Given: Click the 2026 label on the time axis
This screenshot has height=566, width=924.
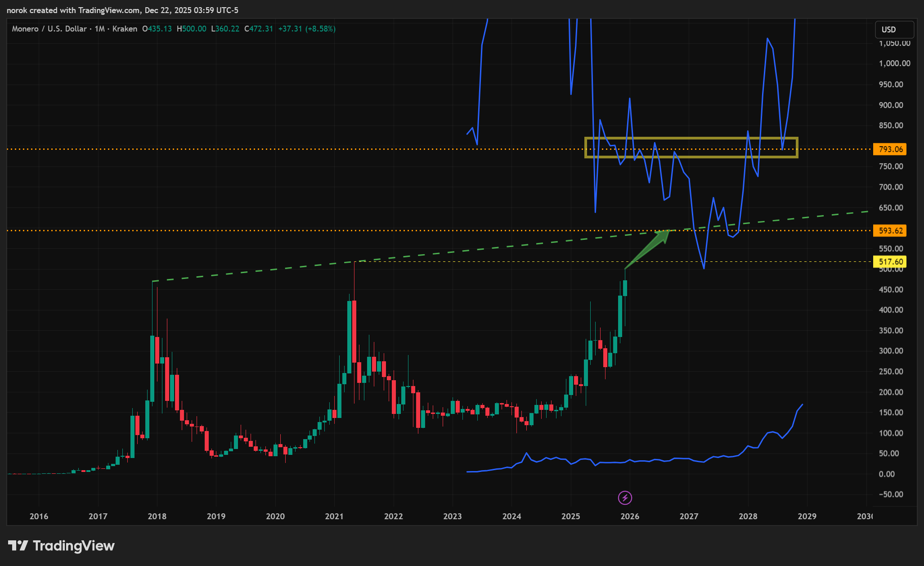Looking at the screenshot, I should [630, 516].
